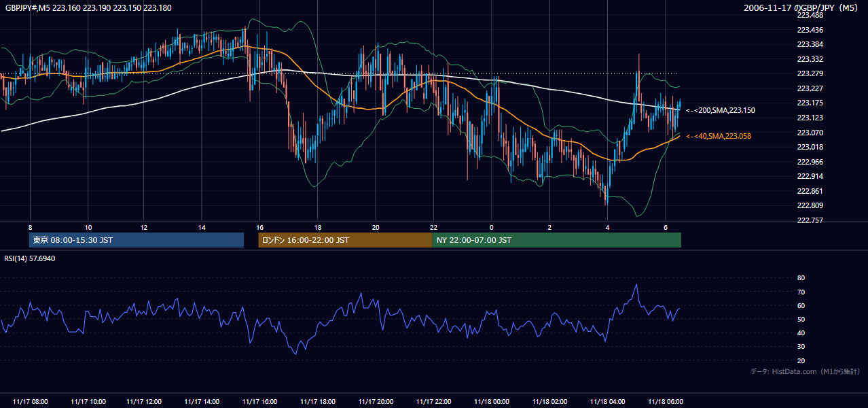Select the ロンドン 16:00-22:00 JST session bar
Screen dimensions: 868x408
tap(345, 240)
